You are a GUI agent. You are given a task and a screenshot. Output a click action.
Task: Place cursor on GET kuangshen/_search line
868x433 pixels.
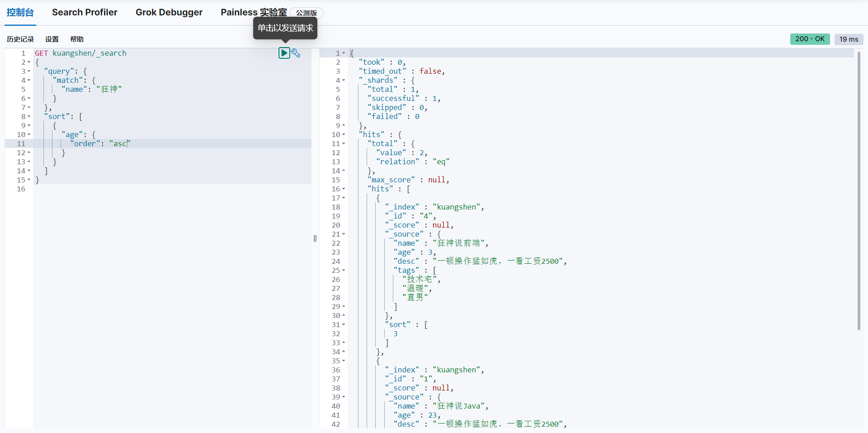81,53
